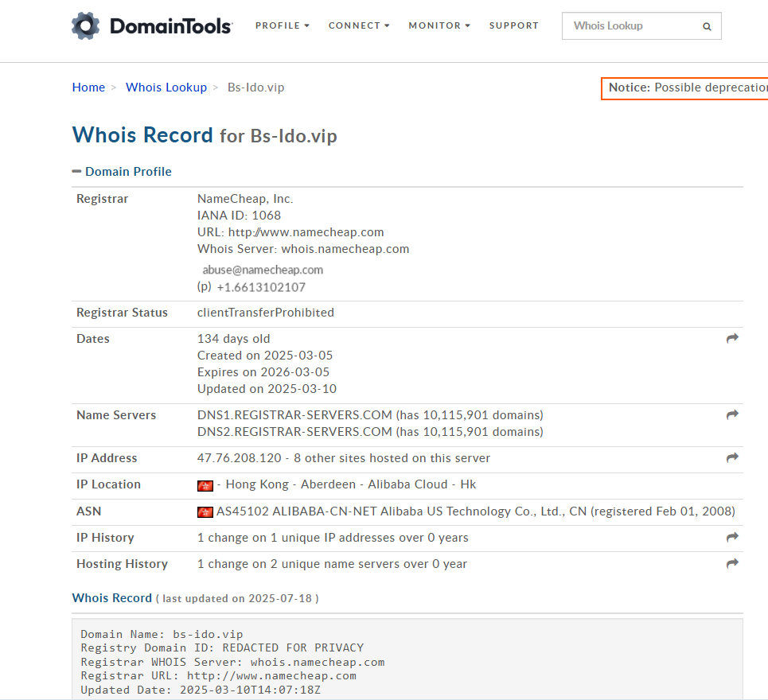The width and height of the screenshot is (768, 700).
Task: Click the abuse@namecheap.com email address
Action: pos(263,270)
